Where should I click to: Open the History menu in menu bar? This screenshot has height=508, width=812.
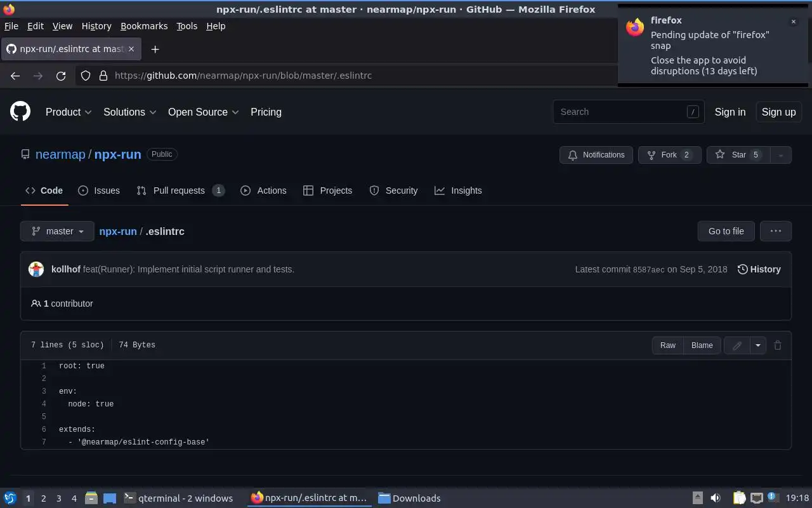point(96,26)
